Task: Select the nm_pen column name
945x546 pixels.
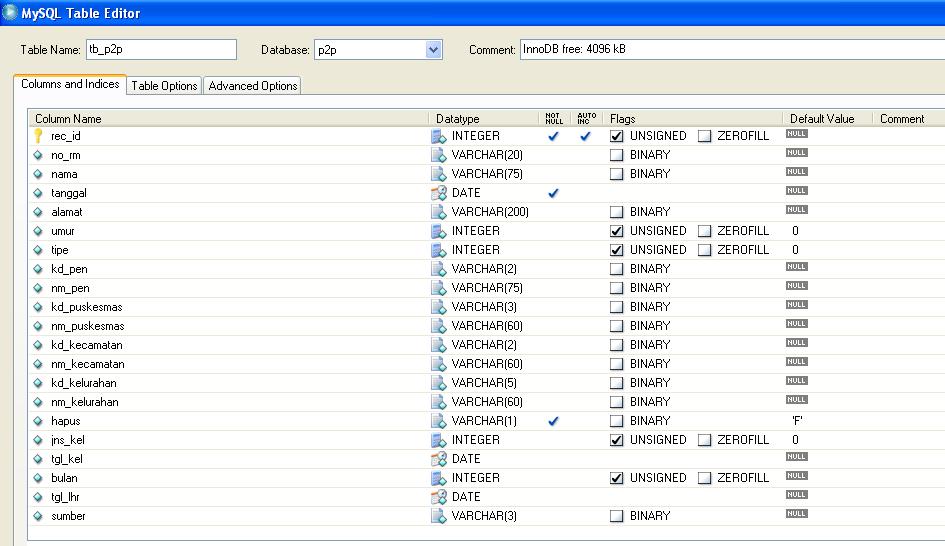Action: 71,288
